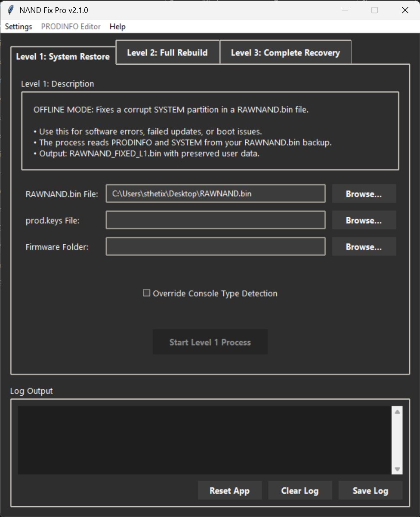The height and width of the screenshot is (517, 420).
Task: Click the log scrollbar up arrow
Action: pyautogui.click(x=397, y=412)
